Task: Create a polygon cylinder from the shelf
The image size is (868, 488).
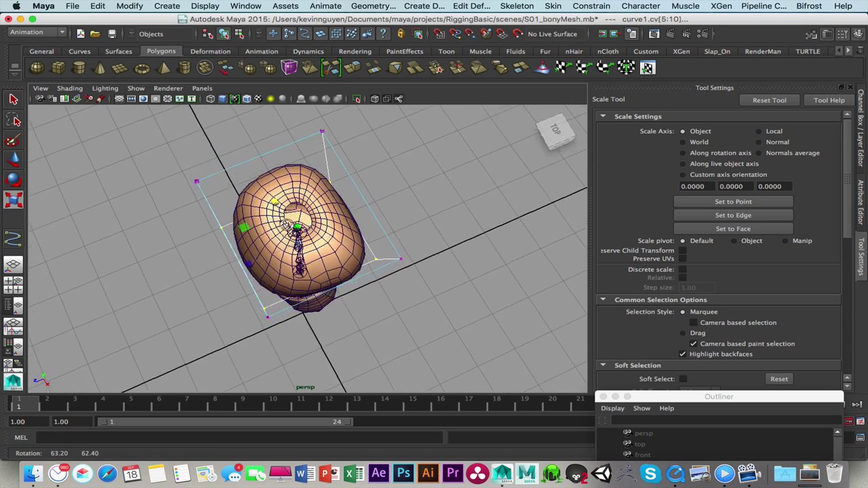Action: coord(79,68)
